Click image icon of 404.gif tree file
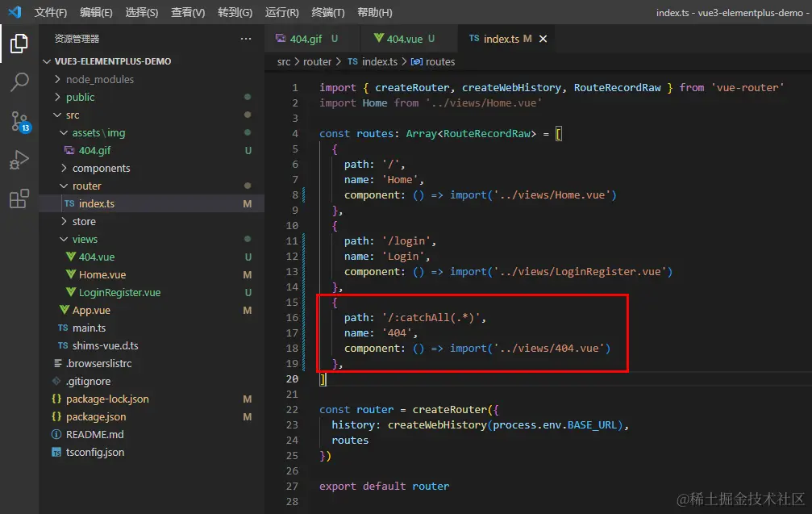Screen dimensions: 812x514 click(69, 150)
